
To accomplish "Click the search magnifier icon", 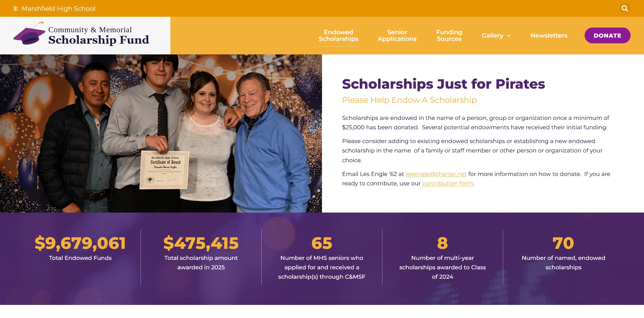I will [x=625, y=8].
